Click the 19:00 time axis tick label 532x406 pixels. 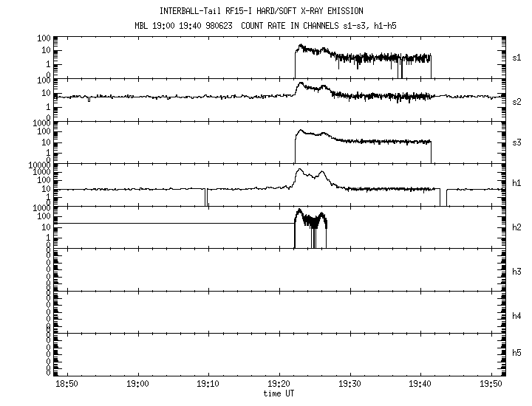coord(138,384)
